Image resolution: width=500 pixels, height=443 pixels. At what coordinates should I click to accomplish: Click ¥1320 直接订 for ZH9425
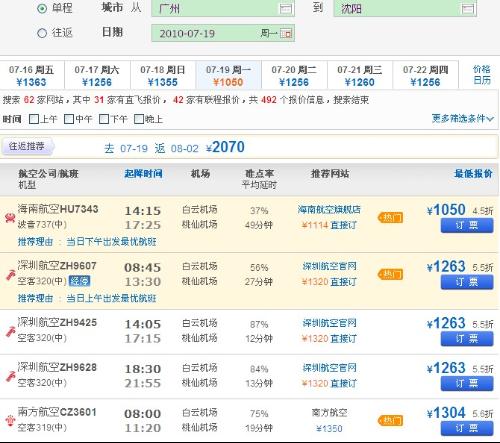(x=329, y=339)
